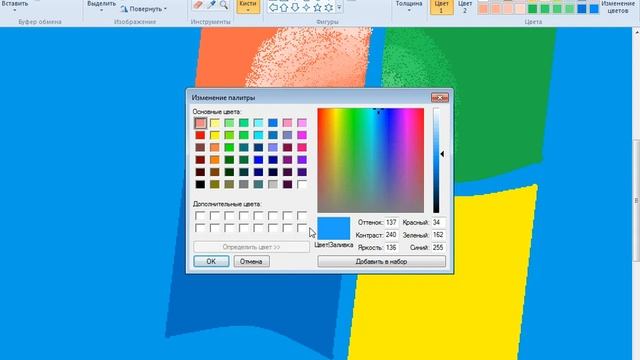Select the Color picker eyedropper tool
The height and width of the screenshot is (360, 640).
211,5
